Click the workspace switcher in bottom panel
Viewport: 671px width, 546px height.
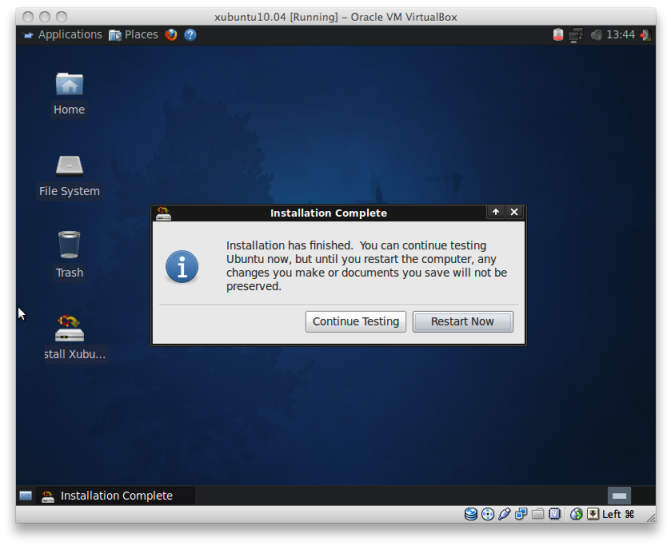click(x=619, y=496)
